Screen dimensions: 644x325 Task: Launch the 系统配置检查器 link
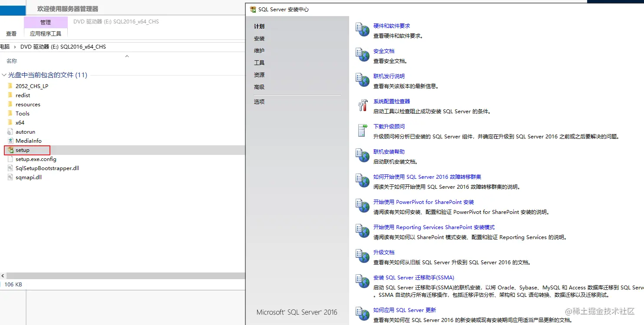(392, 102)
